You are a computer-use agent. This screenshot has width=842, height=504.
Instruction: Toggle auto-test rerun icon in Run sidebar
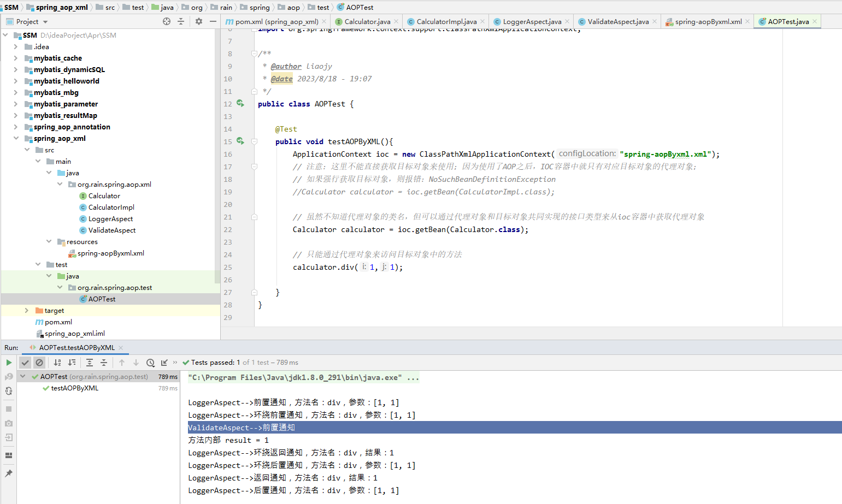pos(9,391)
